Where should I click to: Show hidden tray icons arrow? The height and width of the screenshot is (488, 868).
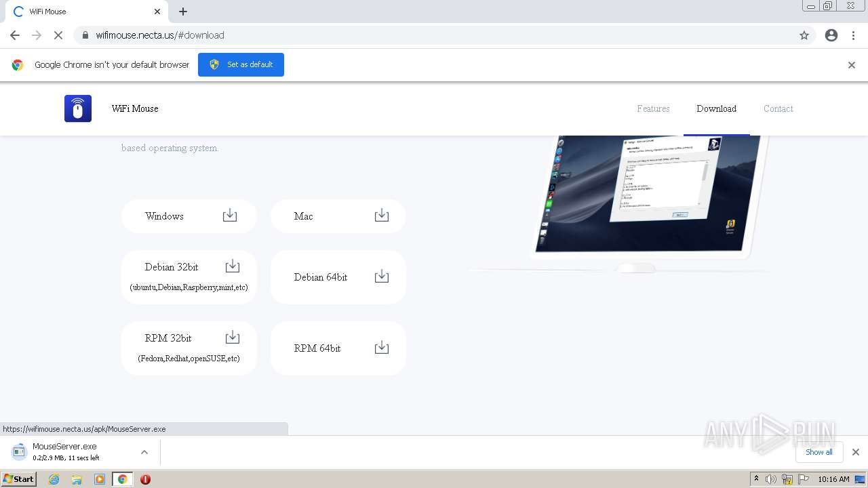(x=756, y=479)
